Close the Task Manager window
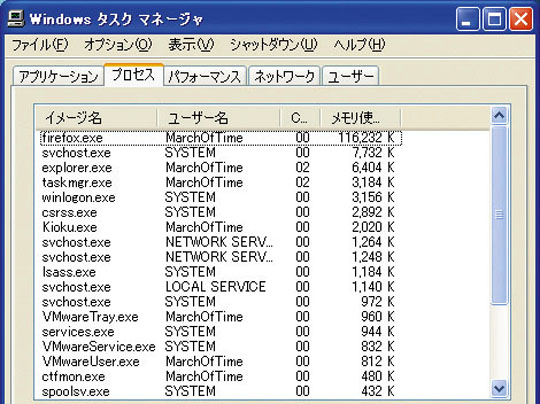540x404 pixels. (521, 19)
